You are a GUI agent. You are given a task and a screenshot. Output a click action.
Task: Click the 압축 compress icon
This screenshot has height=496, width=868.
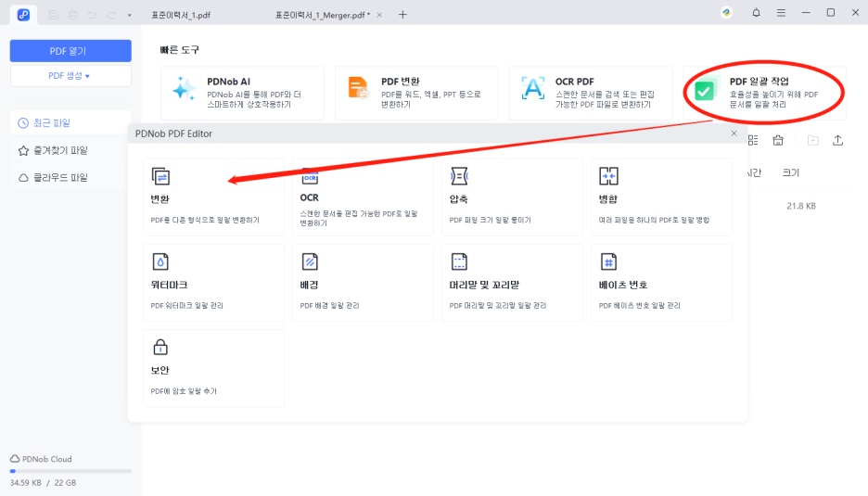tap(459, 176)
